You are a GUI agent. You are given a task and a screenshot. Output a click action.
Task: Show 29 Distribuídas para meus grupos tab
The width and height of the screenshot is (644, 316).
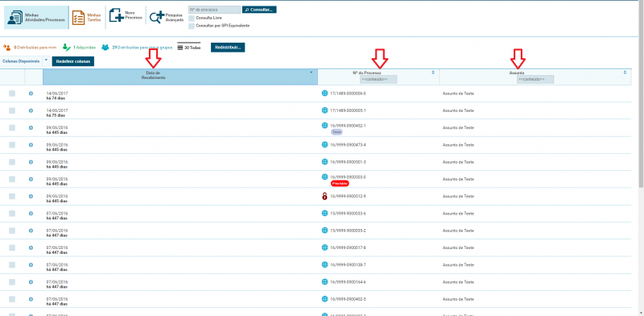137,48
